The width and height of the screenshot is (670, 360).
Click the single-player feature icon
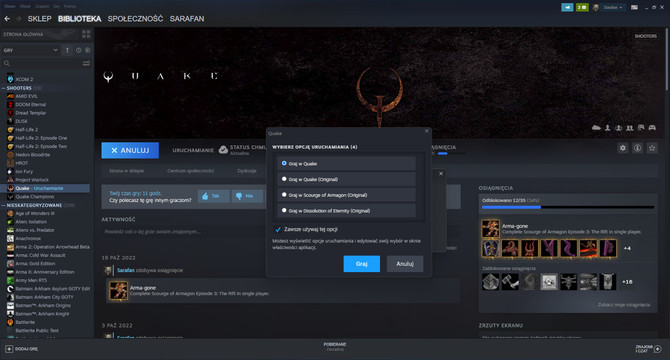coord(608,128)
